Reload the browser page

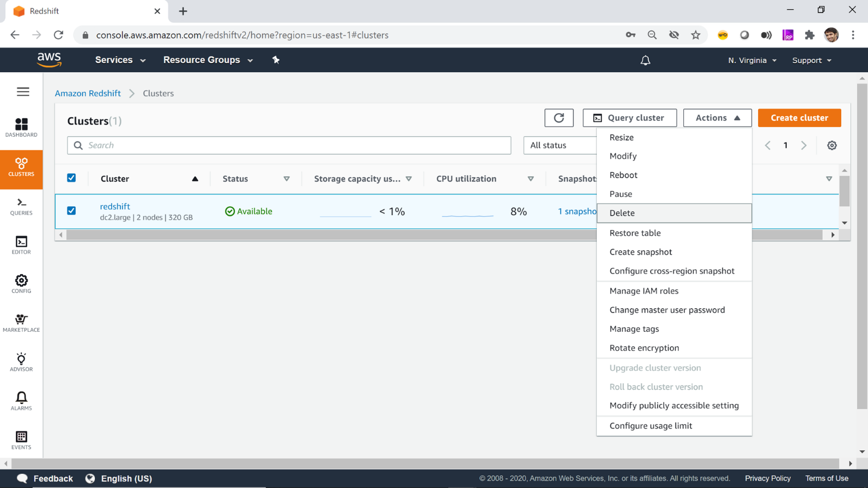click(58, 35)
